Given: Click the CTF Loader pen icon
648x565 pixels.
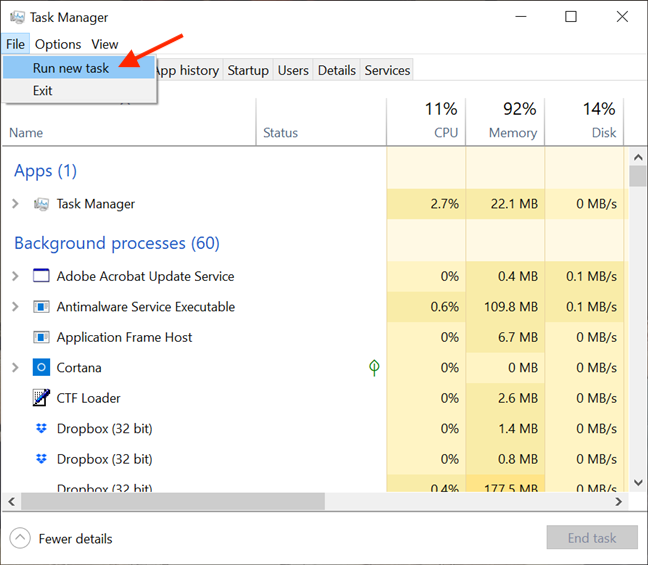Looking at the screenshot, I should 41,398.
